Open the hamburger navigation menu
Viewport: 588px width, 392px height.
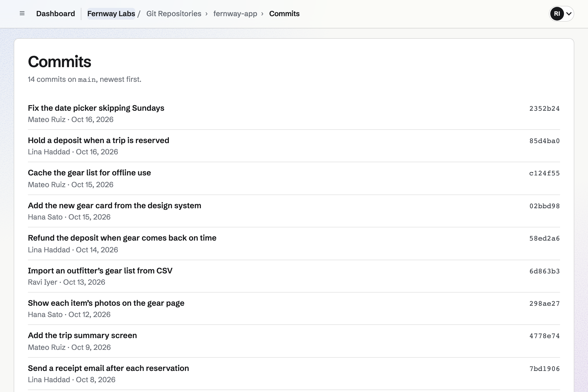click(22, 13)
